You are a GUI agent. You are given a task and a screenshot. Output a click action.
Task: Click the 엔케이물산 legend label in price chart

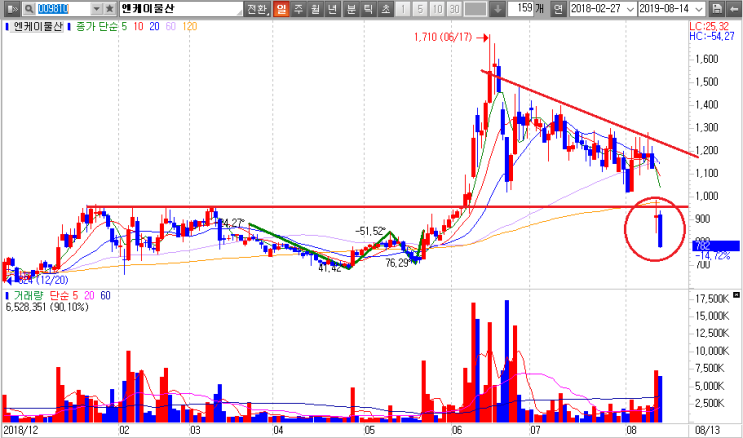click(38, 27)
